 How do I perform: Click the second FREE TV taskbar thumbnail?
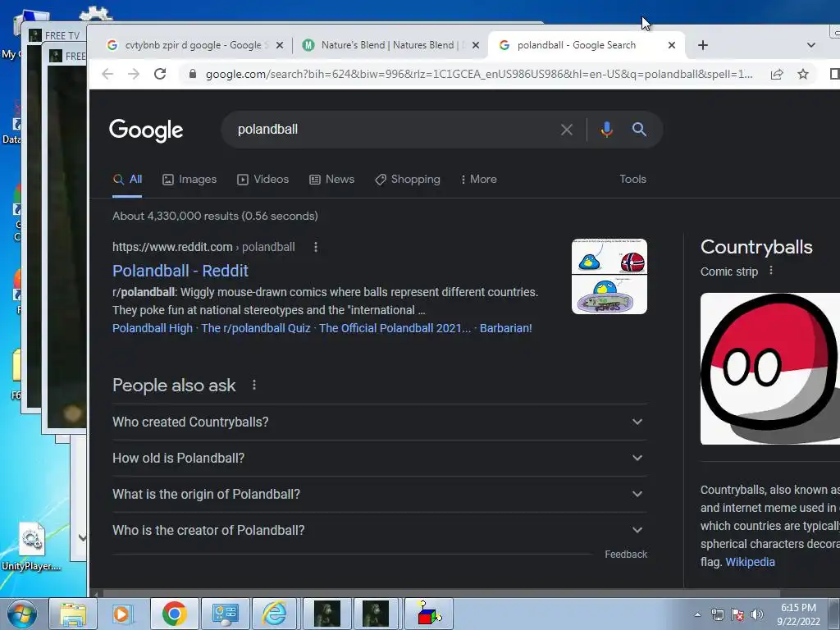(x=376, y=614)
